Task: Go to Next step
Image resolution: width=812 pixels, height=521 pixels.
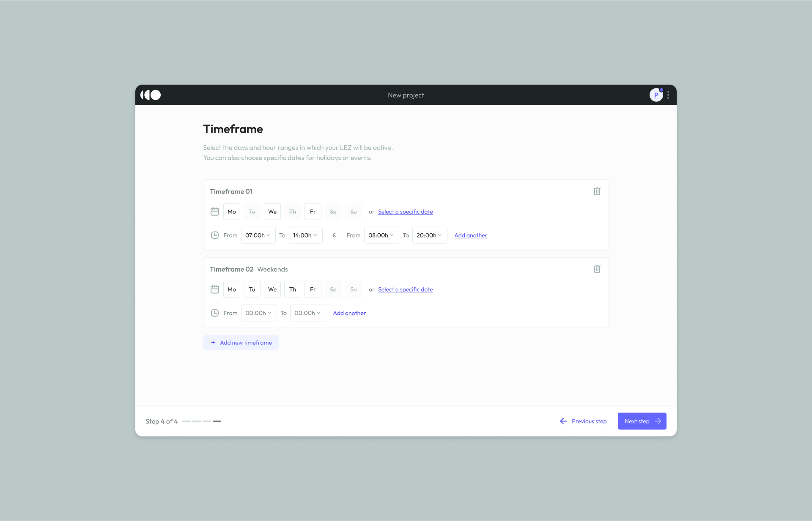Action: (642, 421)
